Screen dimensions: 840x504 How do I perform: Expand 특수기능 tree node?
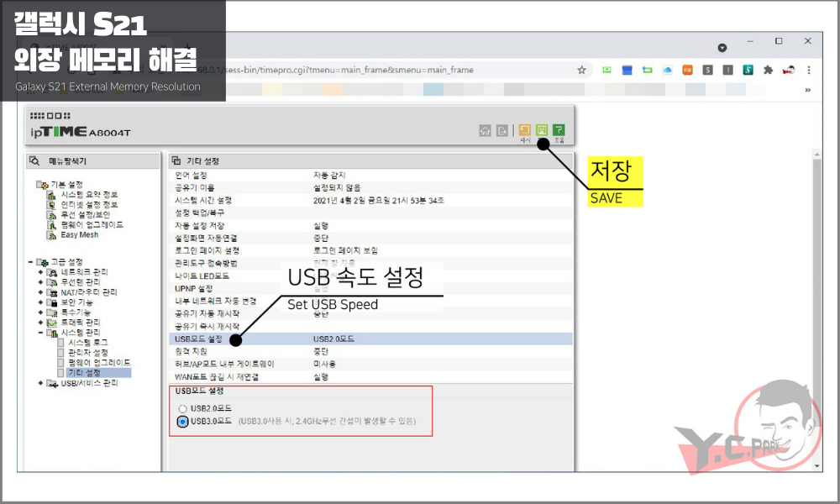40,312
